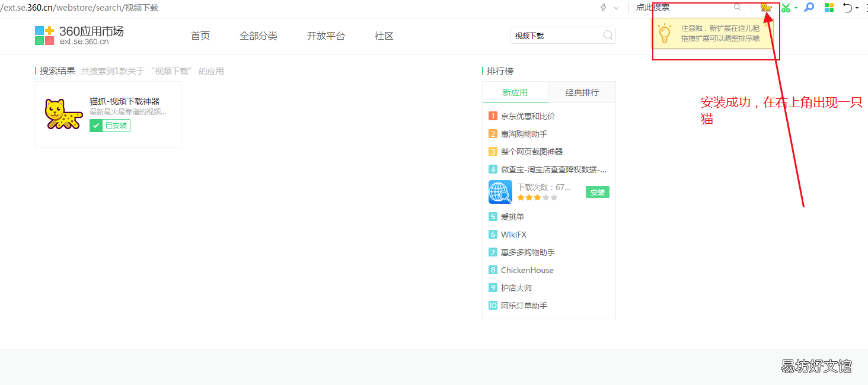Open 整个网页截图神器 in ranking
The width and height of the screenshot is (868, 385).
[x=532, y=152]
